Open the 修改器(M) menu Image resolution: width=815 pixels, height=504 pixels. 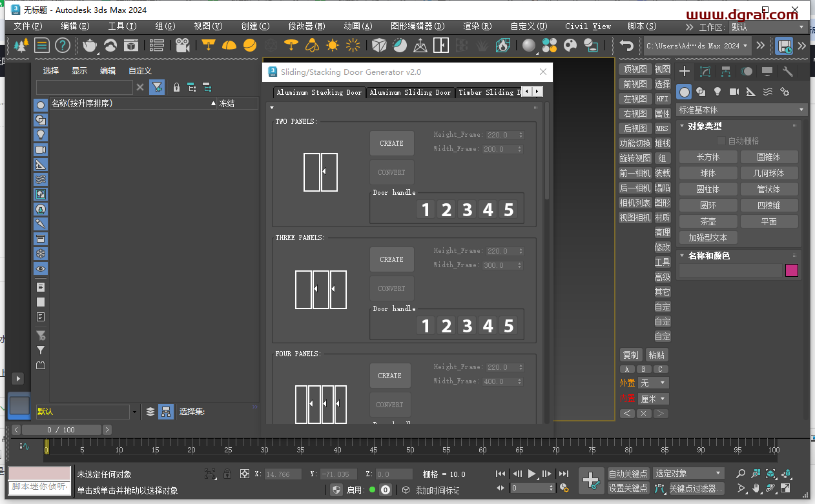307,26
